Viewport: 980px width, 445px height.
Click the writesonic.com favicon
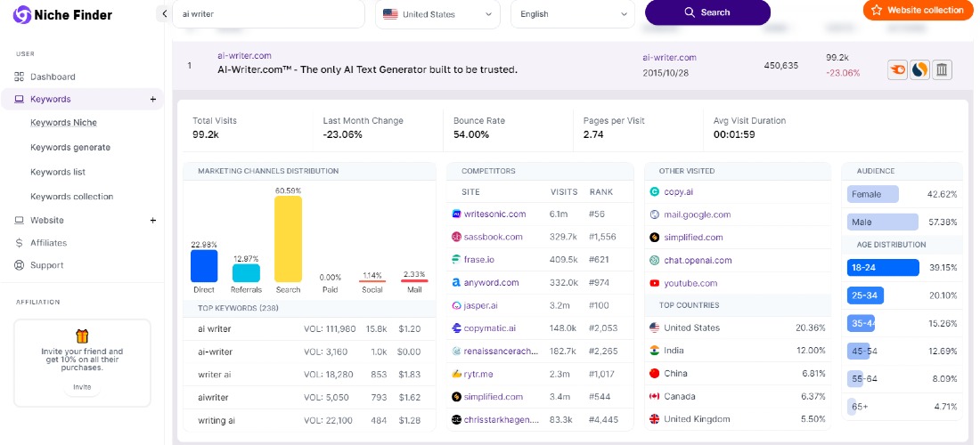tap(456, 214)
